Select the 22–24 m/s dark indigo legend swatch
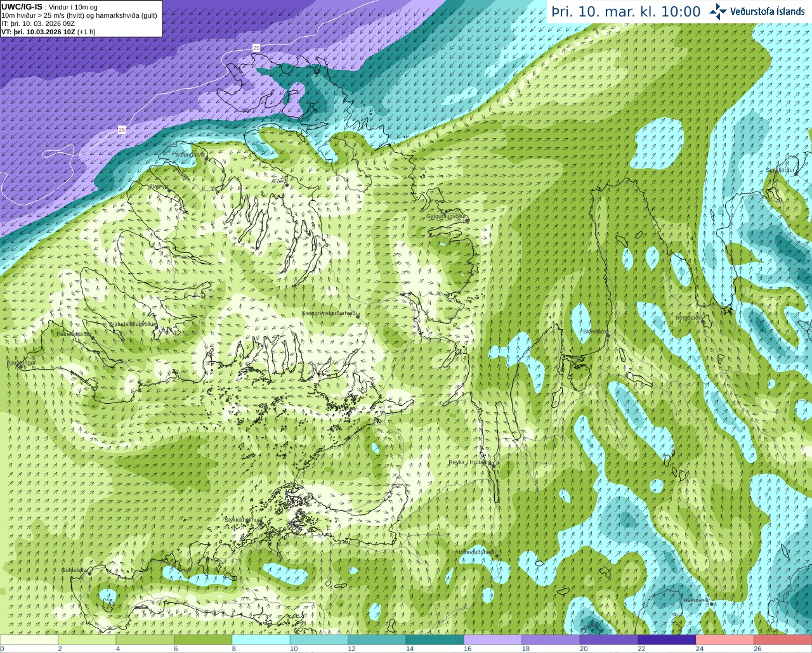The image size is (812, 653). (x=667, y=640)
